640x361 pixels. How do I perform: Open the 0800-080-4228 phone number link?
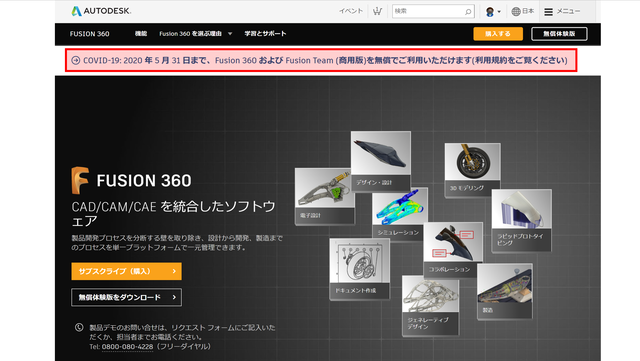tap(127, 347)
